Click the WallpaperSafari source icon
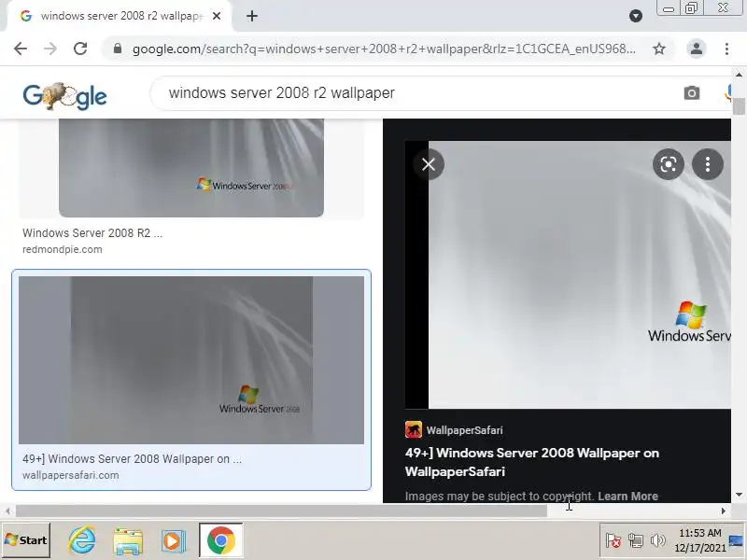This screenshot has height=560, width=747. 414,430
